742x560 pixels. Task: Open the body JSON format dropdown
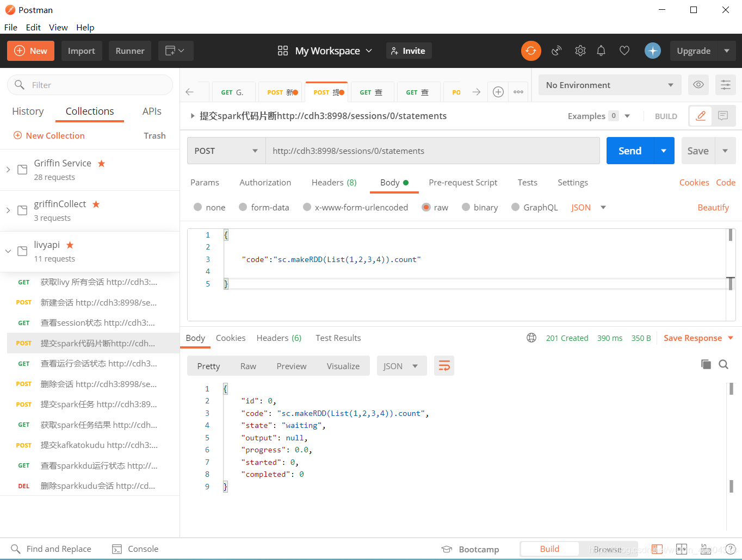pyautogui.click(x=589, y=207)
